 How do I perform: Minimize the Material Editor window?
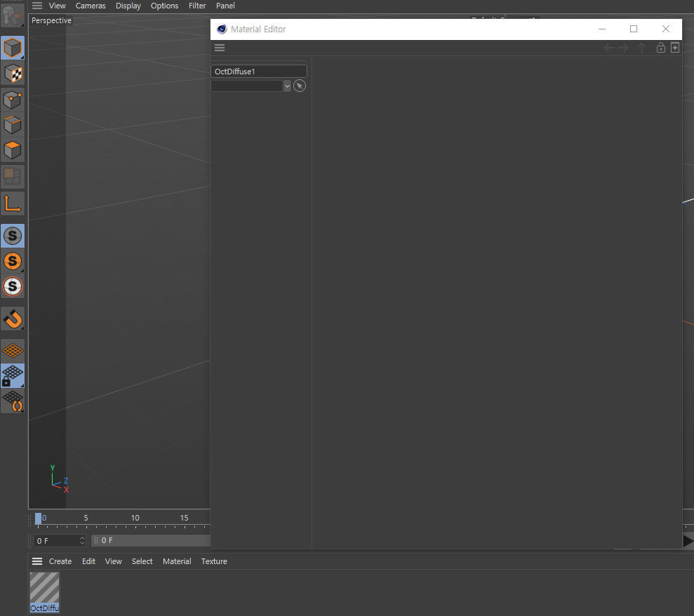pos(602,29)
